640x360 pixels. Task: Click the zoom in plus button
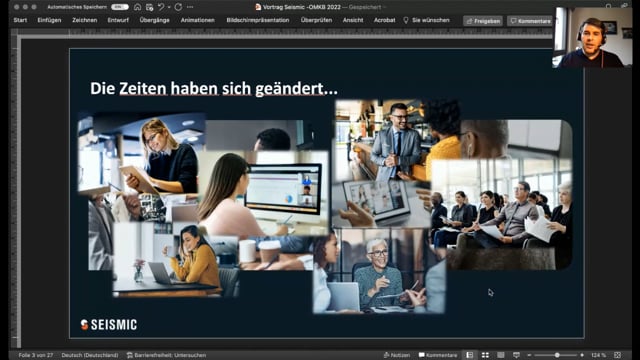[582, 355]
